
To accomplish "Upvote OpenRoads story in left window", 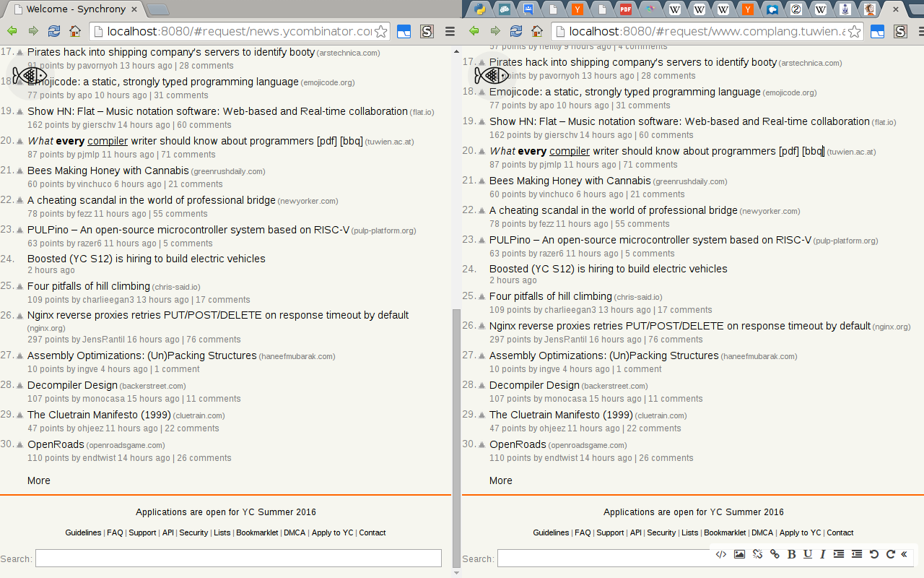I will [x=20, y=445].
